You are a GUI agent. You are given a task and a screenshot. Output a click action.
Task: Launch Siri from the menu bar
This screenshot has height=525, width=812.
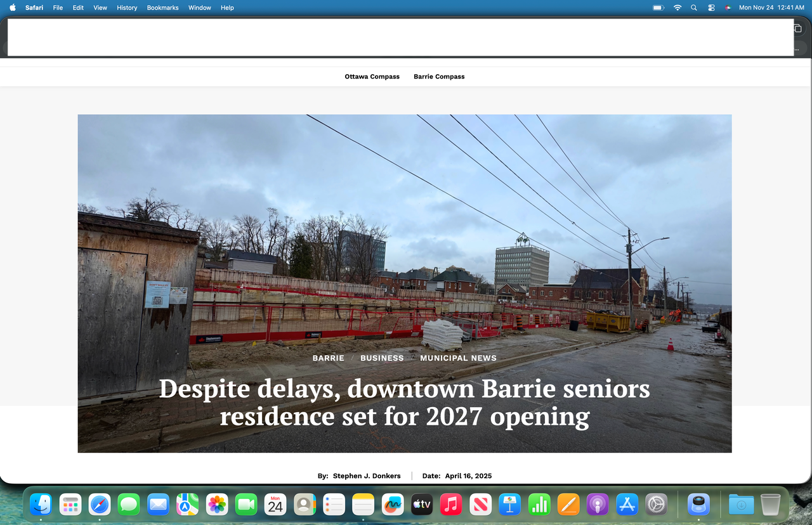728,8
